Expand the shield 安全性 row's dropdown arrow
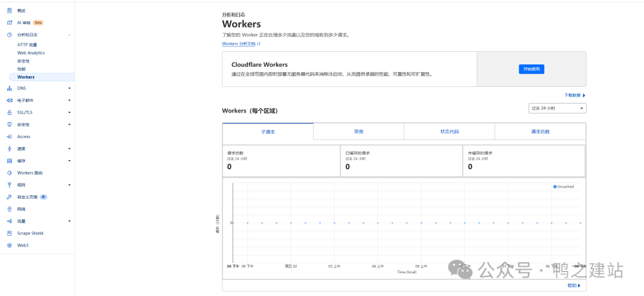Image resolution: width=644 pixels, height=296 pixels. coord(69,124)
